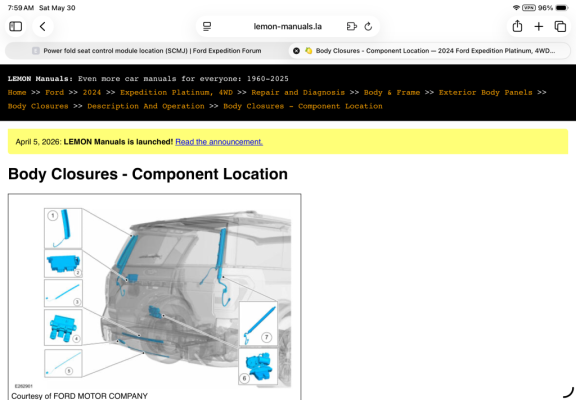Tap component 6 latch callout in diagram
The image size is (576, 400).
pyautogui.click(x=258, y=367)
